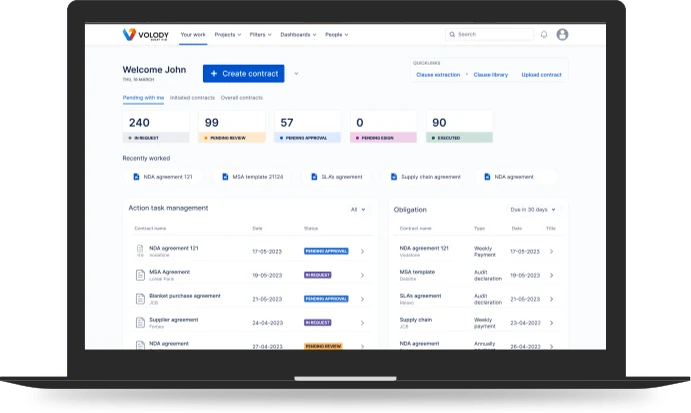Open the 0 Pending Esign card
Image resolution: width=691 pixels, height=413 pixels.
pos(383,127)
